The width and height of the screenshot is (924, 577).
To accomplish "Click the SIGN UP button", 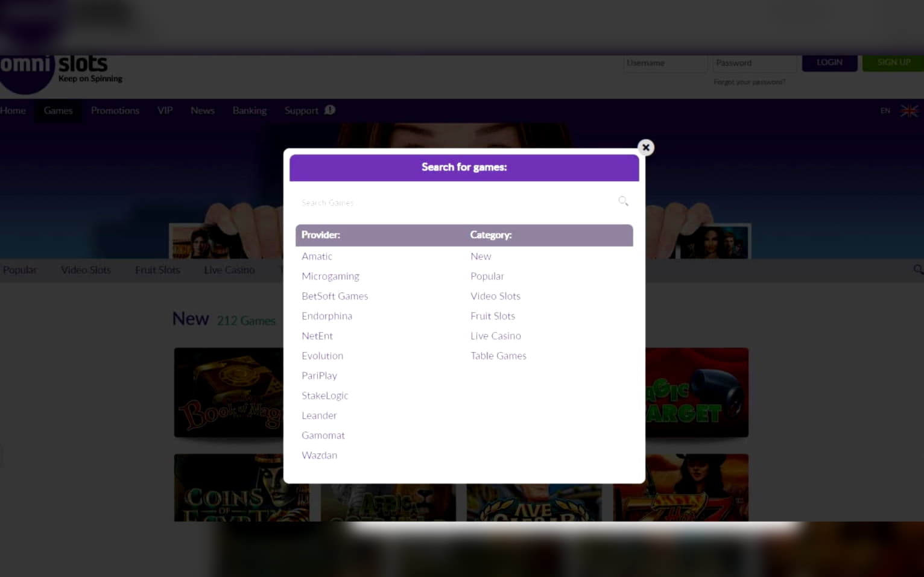I will click(x=893, y=63).
